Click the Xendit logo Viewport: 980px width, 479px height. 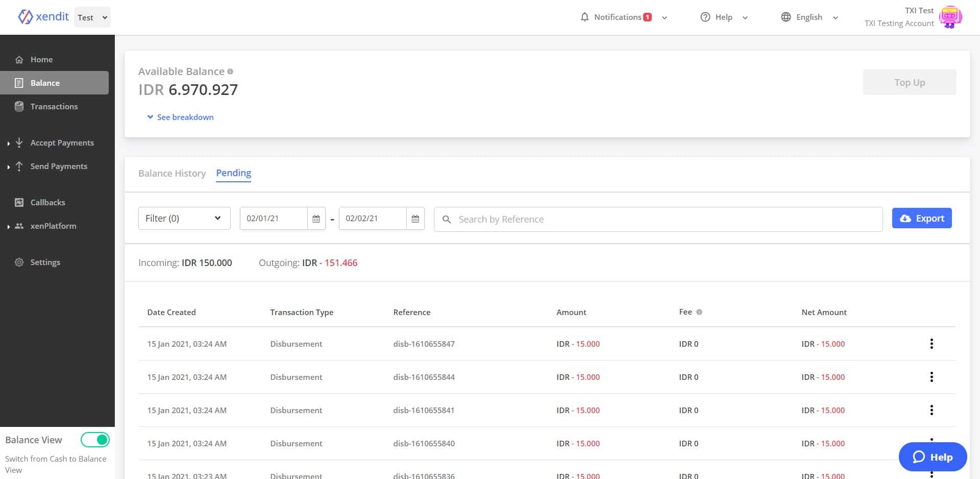coord(43,17)
